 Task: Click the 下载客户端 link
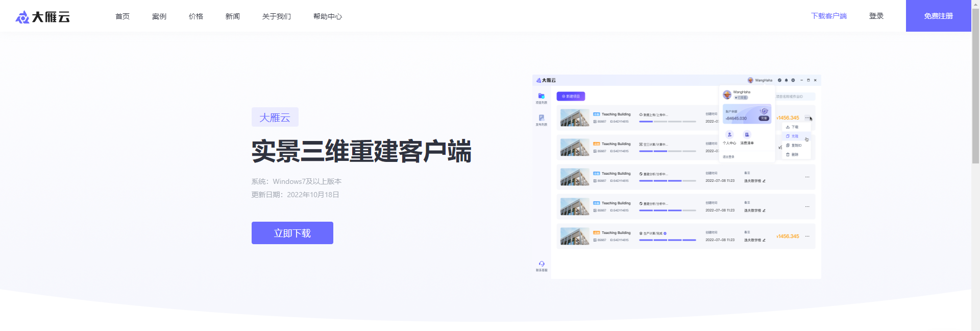[x=829, y=16]
